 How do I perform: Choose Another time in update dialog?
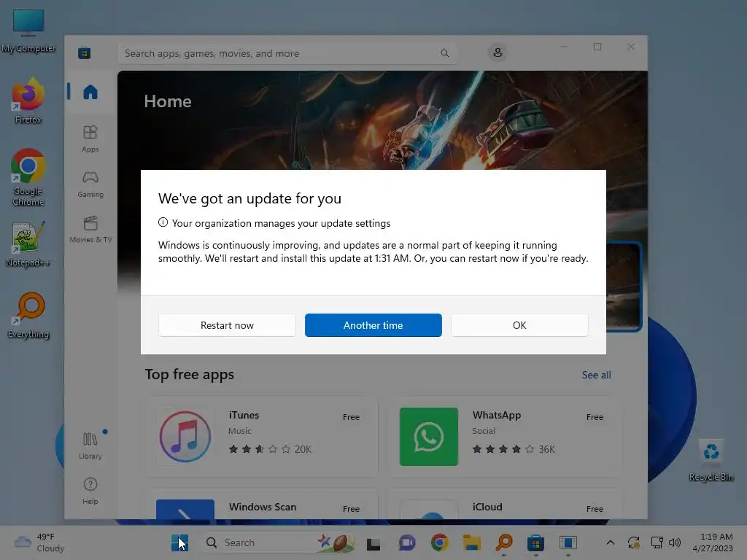pyautogui.click(x=373, y=325)
